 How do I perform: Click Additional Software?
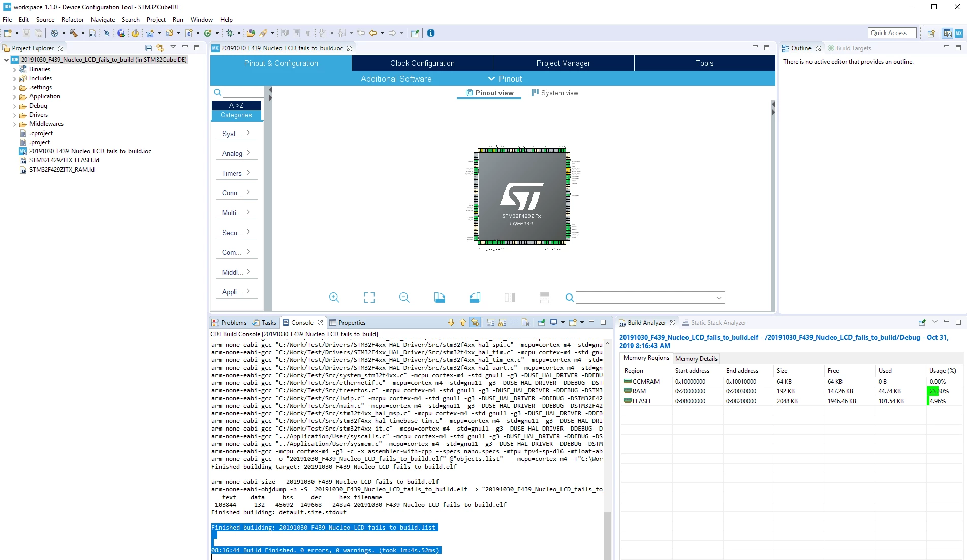[x=396, y=79]
